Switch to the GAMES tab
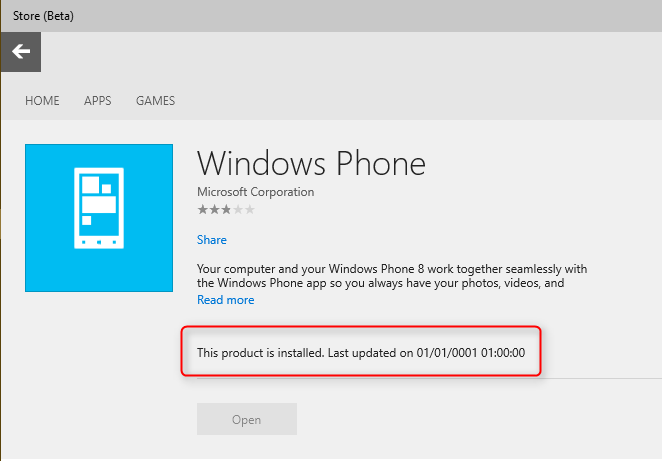The image size is (662, 461). [x=155, y=101]
